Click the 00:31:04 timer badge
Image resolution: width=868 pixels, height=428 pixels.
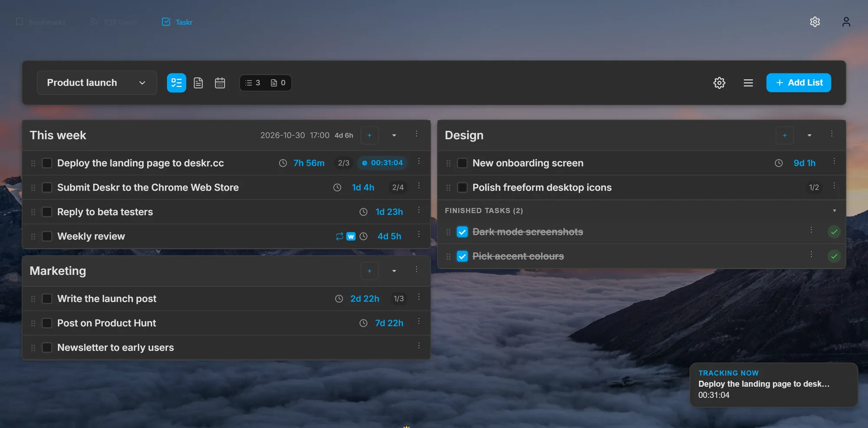382,163
